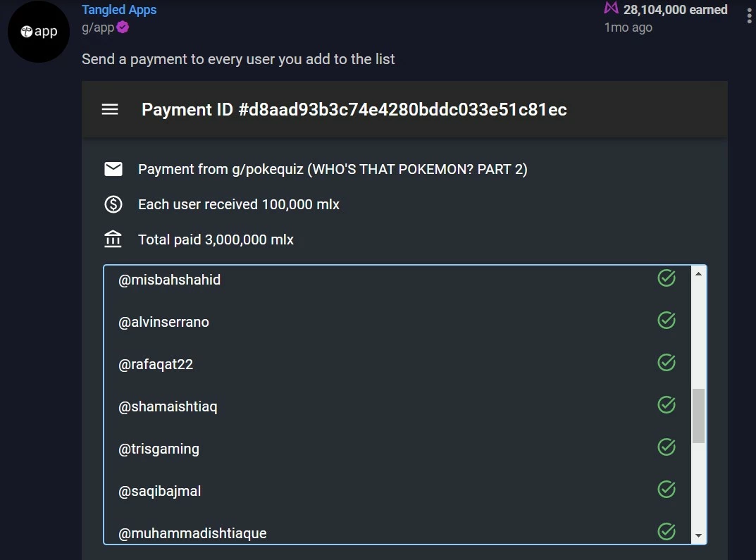756x560 pixels.
Task: Select the @alvinserrano list entry
Action: point(397,322)
